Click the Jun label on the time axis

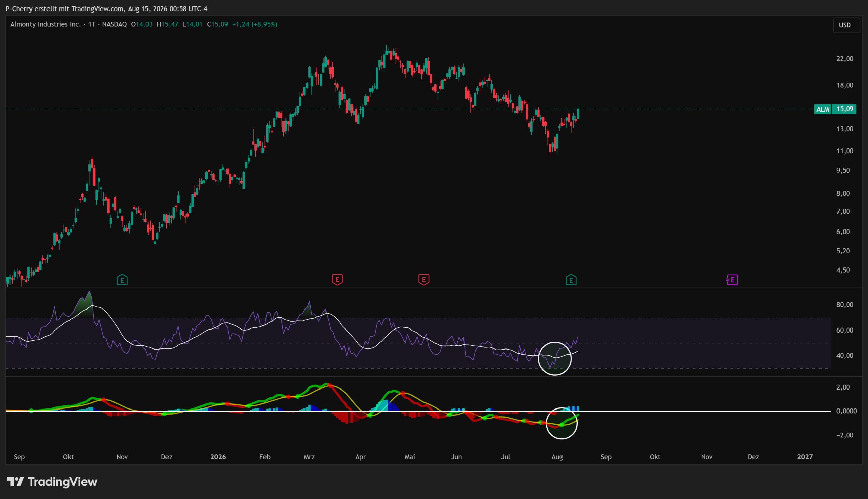[x=456, y=457]
